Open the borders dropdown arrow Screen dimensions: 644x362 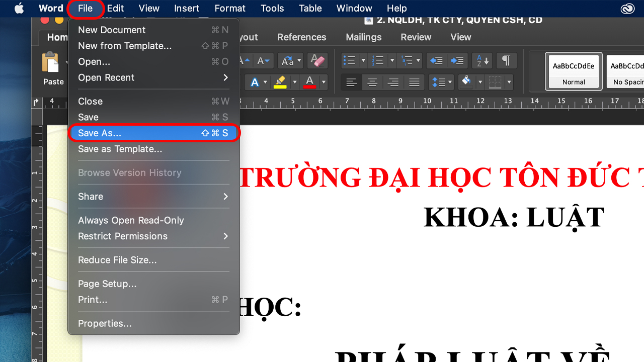(509, 82)
